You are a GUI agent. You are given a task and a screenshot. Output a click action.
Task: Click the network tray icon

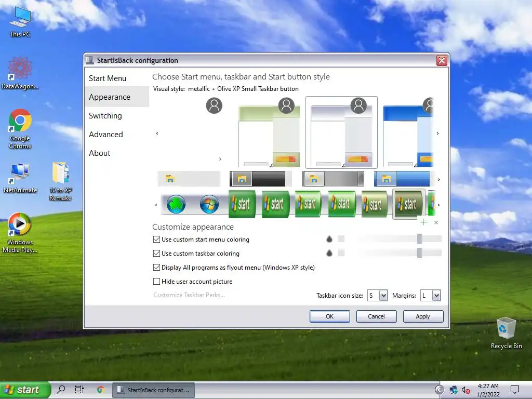pos(453,390)
